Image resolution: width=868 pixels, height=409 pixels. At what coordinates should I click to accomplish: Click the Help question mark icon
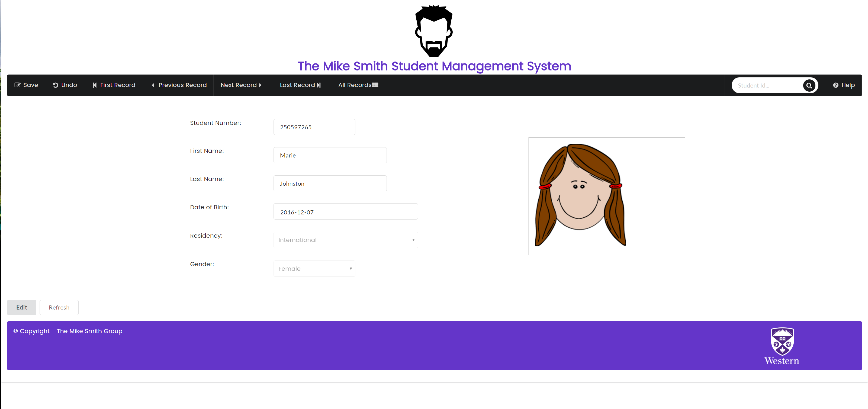[836, 85]
